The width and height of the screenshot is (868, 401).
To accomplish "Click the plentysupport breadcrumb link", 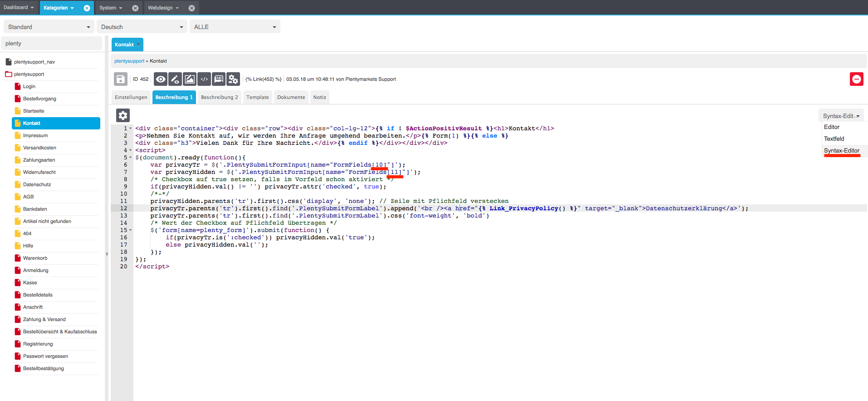I will 129,61.
